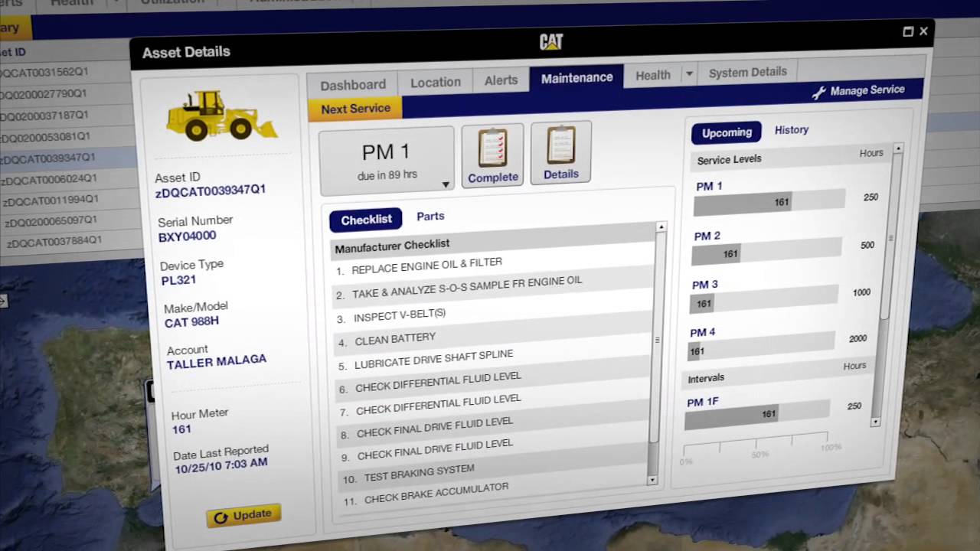Switch to the Location tab
The image size is (980, 551).
click(x=436, y=82)
